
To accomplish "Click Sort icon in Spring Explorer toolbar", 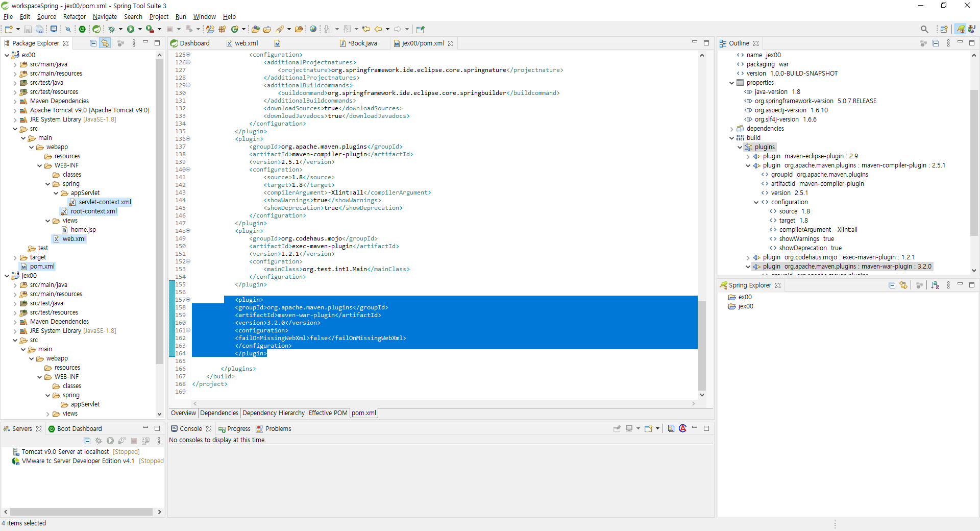I will click(x=935, y=285).
